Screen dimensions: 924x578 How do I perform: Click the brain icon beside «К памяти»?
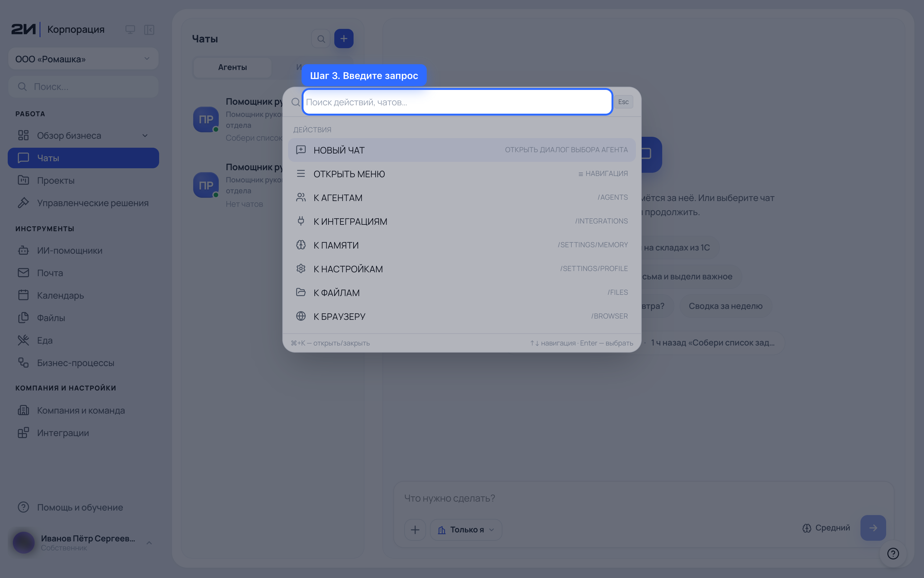(x=301, y=245)
